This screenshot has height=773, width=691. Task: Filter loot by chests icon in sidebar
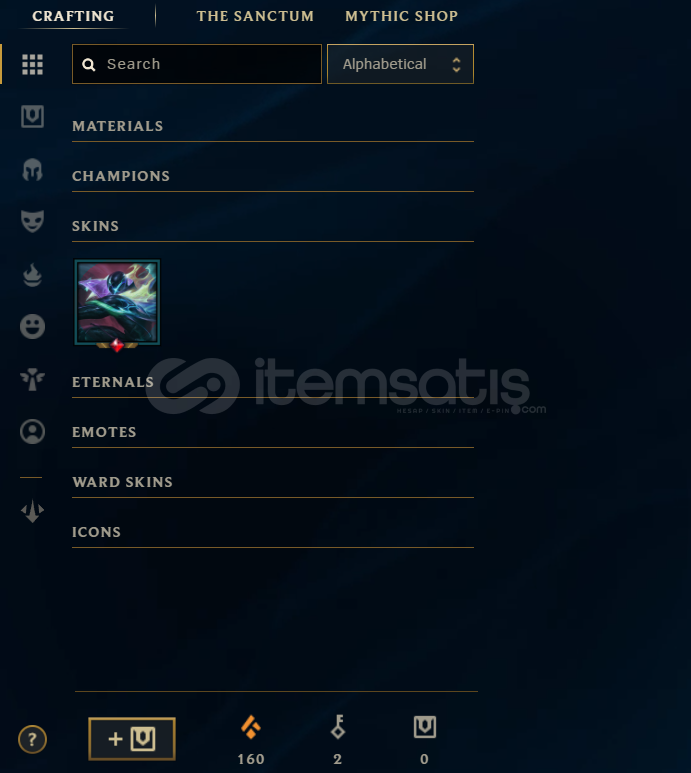tap(33, 117)
